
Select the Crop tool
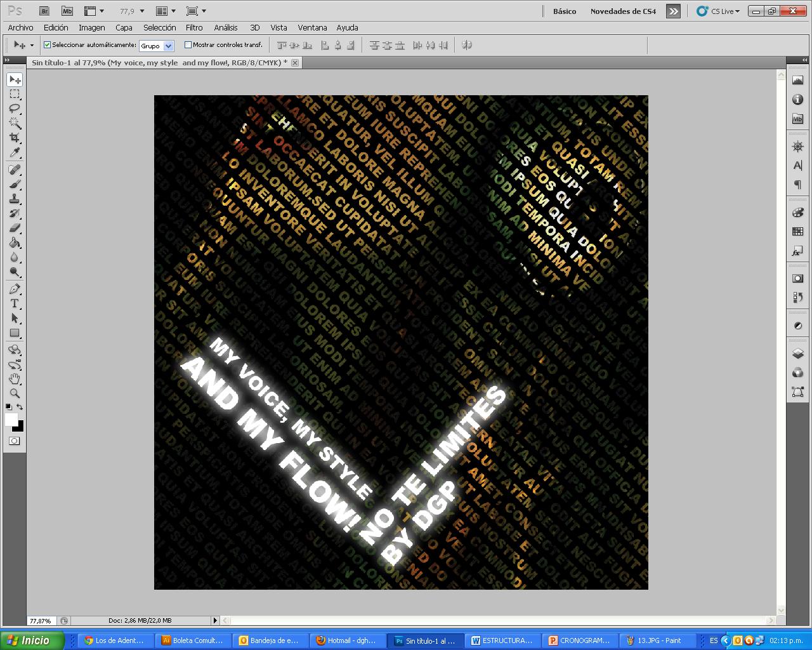(15, 138)
